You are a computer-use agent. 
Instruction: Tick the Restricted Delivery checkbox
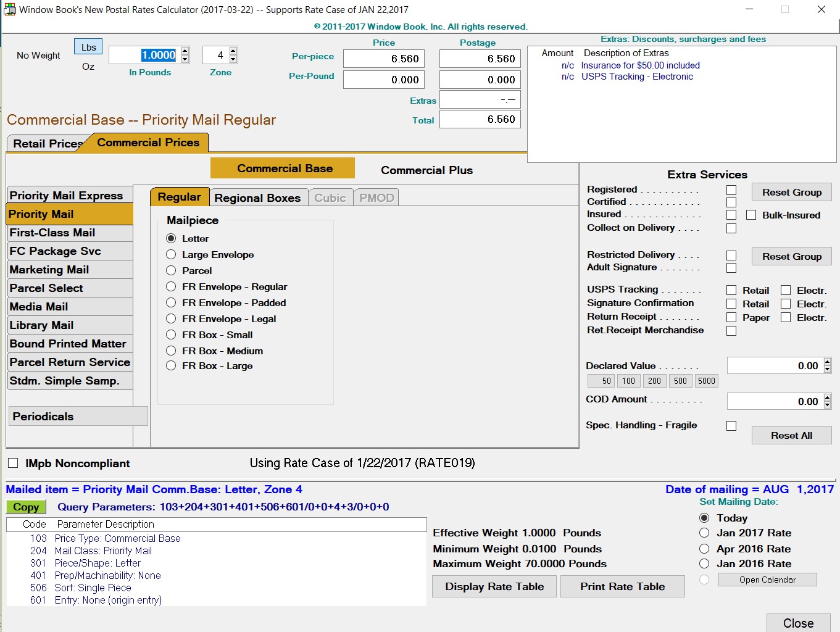(x=731, y=256)
